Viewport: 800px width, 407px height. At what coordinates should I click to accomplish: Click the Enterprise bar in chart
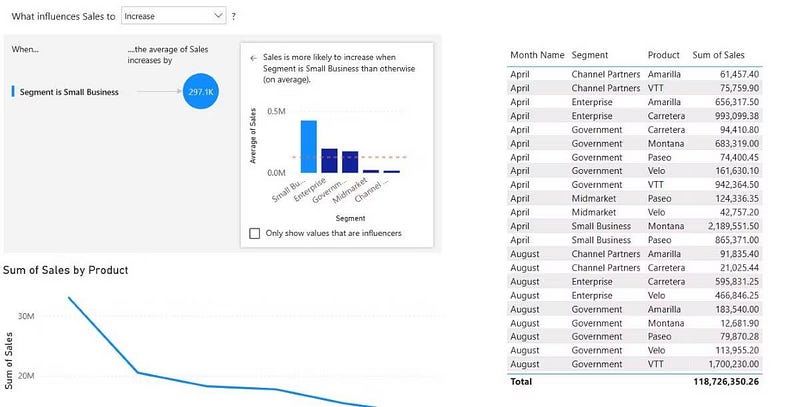pos(329,161)
